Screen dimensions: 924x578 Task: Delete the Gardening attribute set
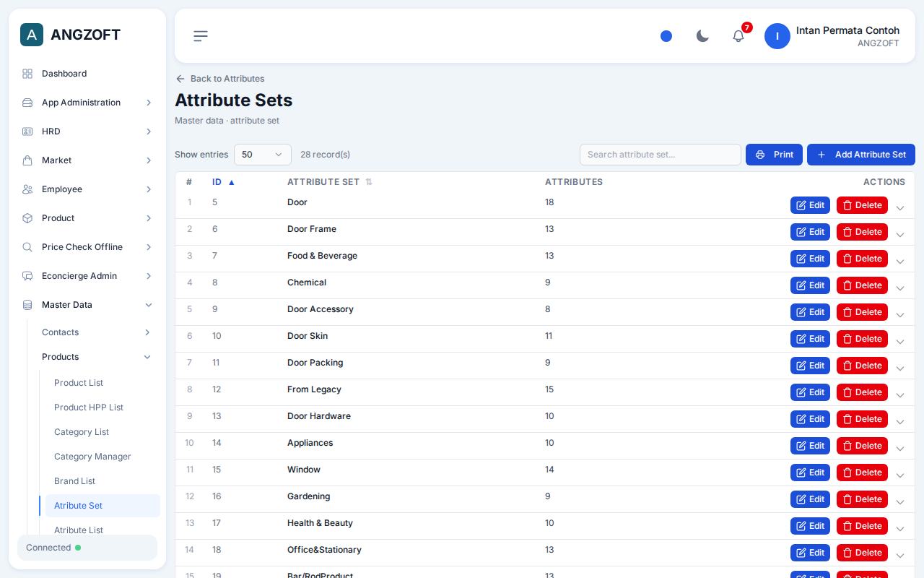click(x=862, y=499)
